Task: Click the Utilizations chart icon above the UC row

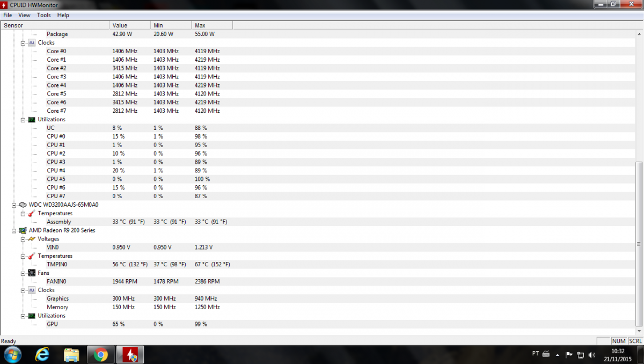Action: 32,119
